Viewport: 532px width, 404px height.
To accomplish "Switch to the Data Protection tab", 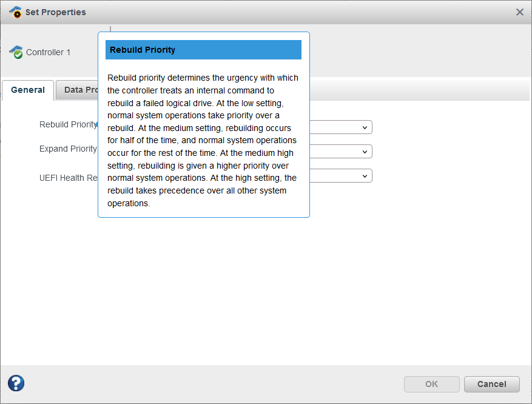I will (78, 90).
